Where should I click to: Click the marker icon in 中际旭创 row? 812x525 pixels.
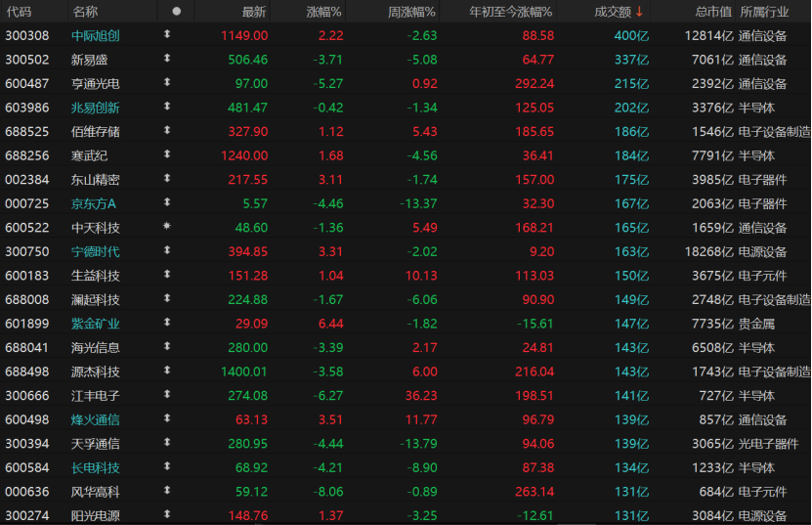click(x=167, y=34)
